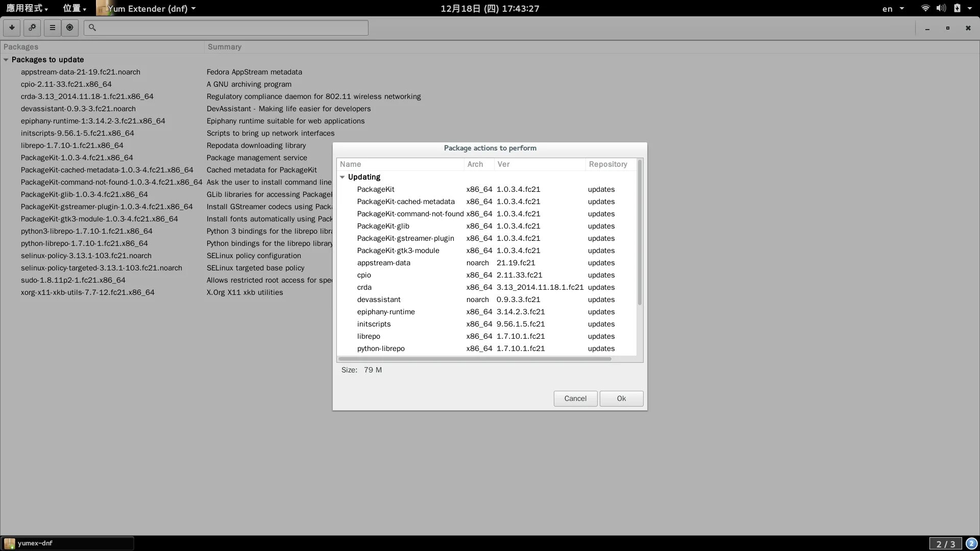Click the notification bubble in bottom panel
The height and width of the screenshot is (551, 980).
coord(971,544)
